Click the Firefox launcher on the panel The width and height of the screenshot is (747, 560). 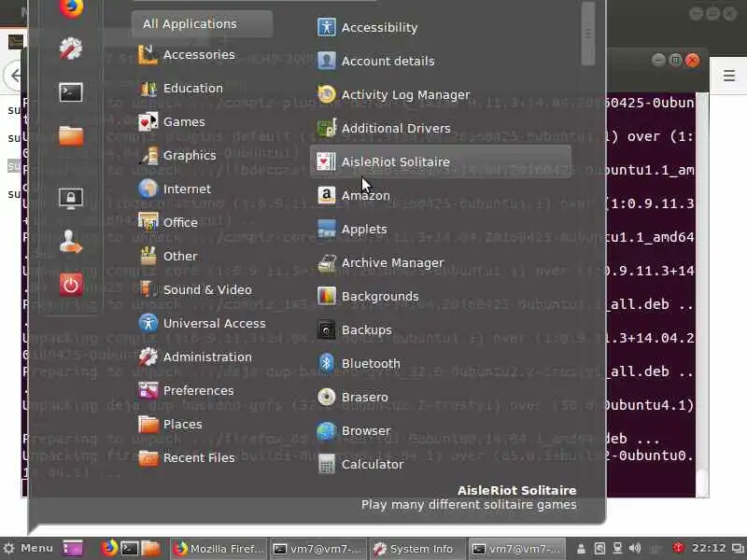click(109, 548)
